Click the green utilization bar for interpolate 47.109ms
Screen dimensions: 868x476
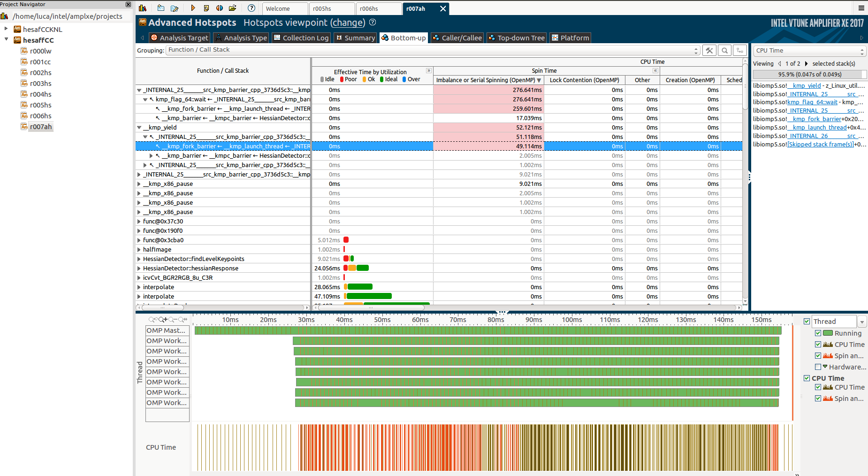pos(369,296)
